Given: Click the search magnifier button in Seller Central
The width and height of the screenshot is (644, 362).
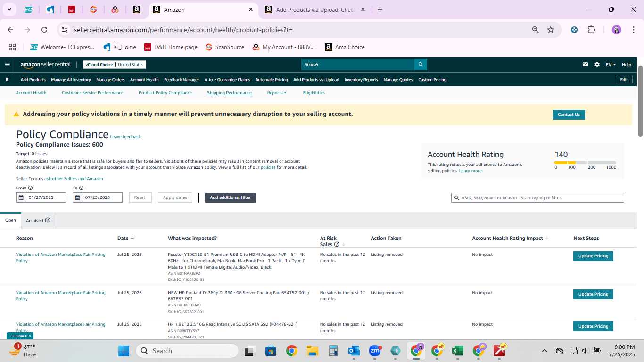Looking at the screenshot, I should pyautogui.click(x=421, y=65).
